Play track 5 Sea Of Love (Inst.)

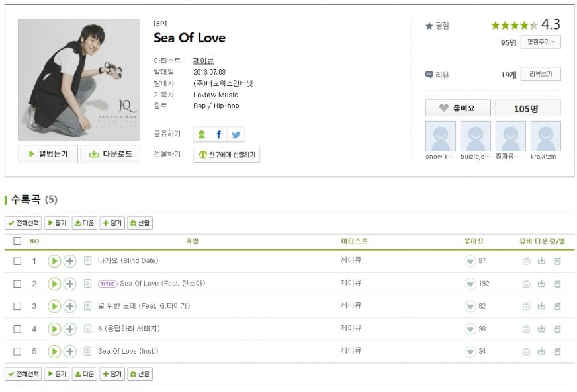[x=54, y=351]
